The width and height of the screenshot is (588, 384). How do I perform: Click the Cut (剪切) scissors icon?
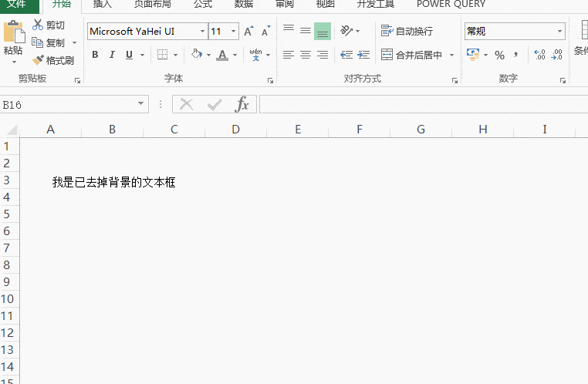tap(38, 25)
